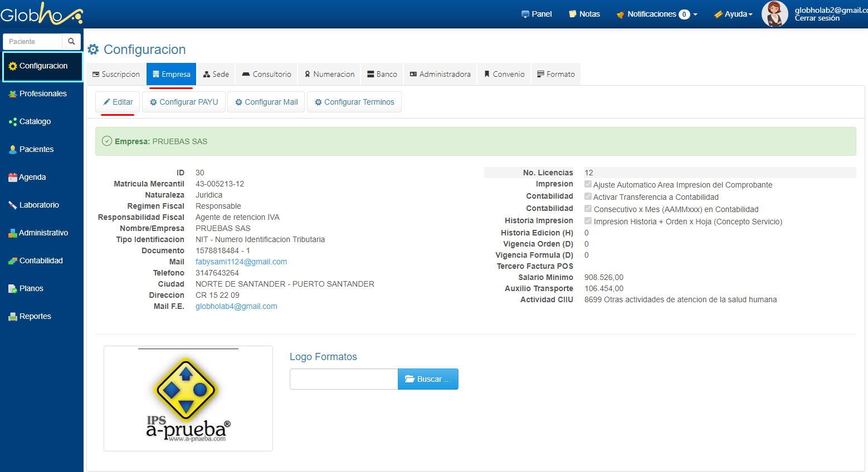Open the Catalogo sidebar section

[35, 121]
